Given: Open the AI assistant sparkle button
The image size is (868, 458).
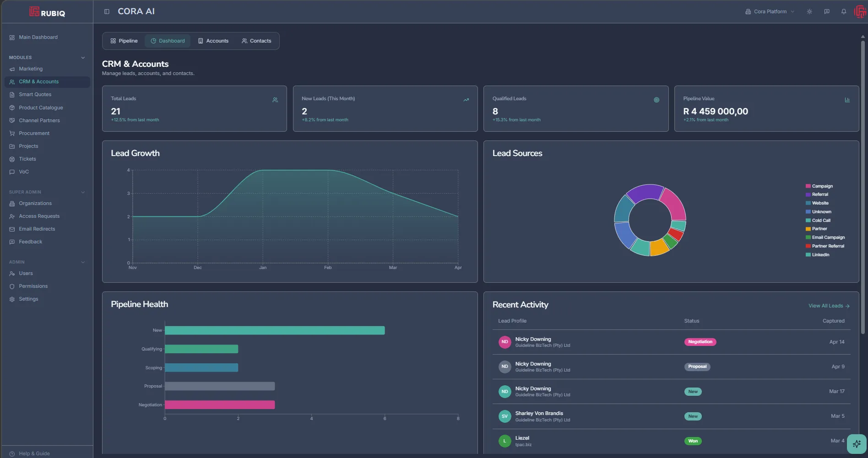Looking at the screenshot, I should [x=857, y=444].
